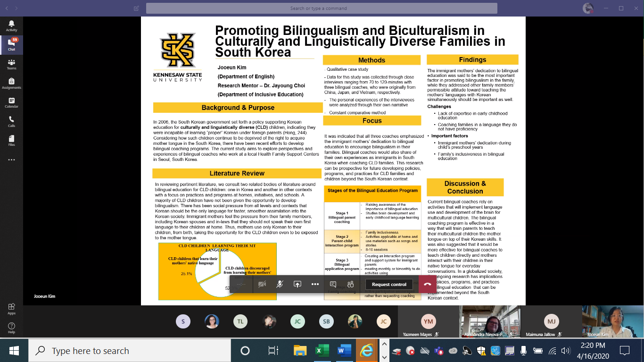Unmute the microphone in meeting toolbar

click(280, 284)
